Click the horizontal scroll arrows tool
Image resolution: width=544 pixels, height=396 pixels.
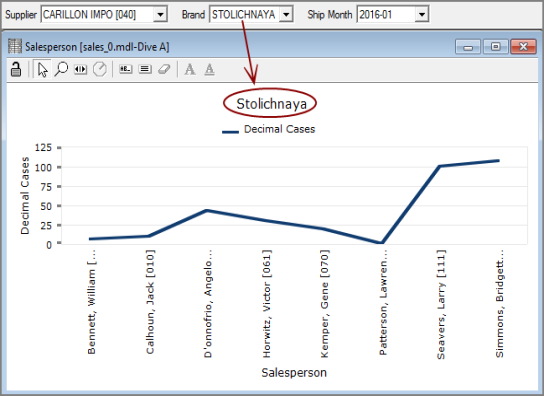pyautogui.click(x=80, y=69)
